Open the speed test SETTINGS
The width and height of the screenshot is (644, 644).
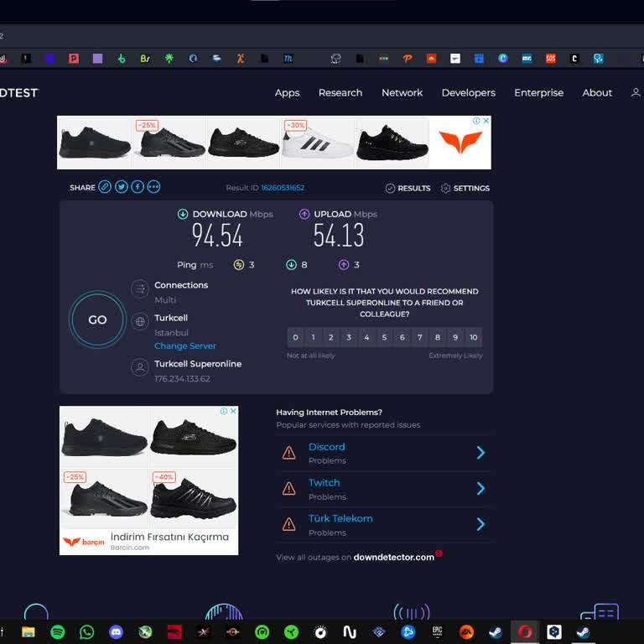[x=465, y=188]
